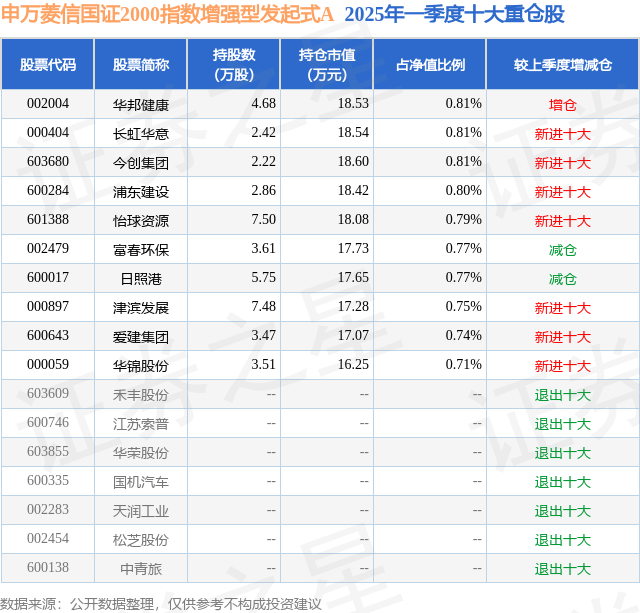Click the 持仓市值(万元) column header
This screenshot has height=613, width=640.
[x=327, y=64]
